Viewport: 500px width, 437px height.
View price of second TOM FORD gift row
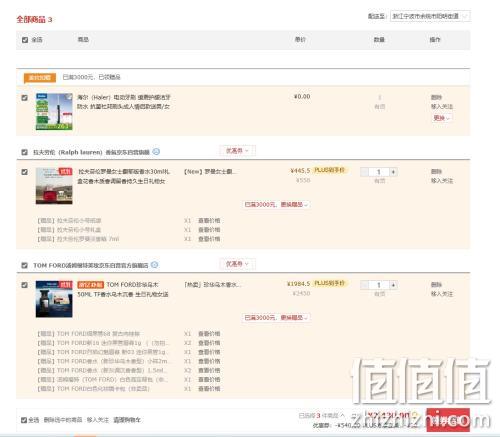click(x=209, y=343)
